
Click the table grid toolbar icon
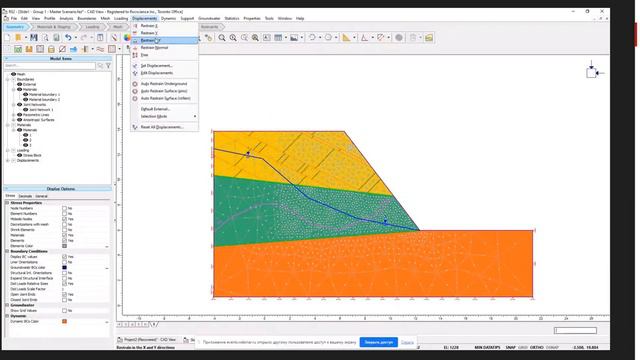(278, 38)
